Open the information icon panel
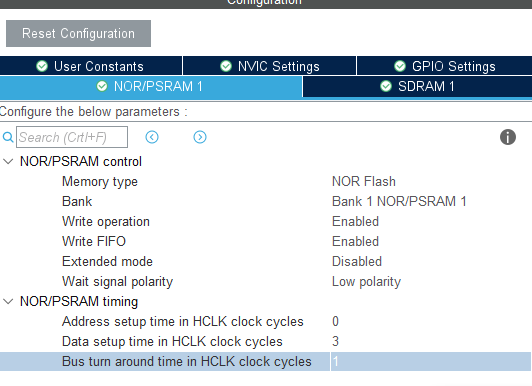The width and height of the screenshot is (532, 386). (x=508, y=137)
